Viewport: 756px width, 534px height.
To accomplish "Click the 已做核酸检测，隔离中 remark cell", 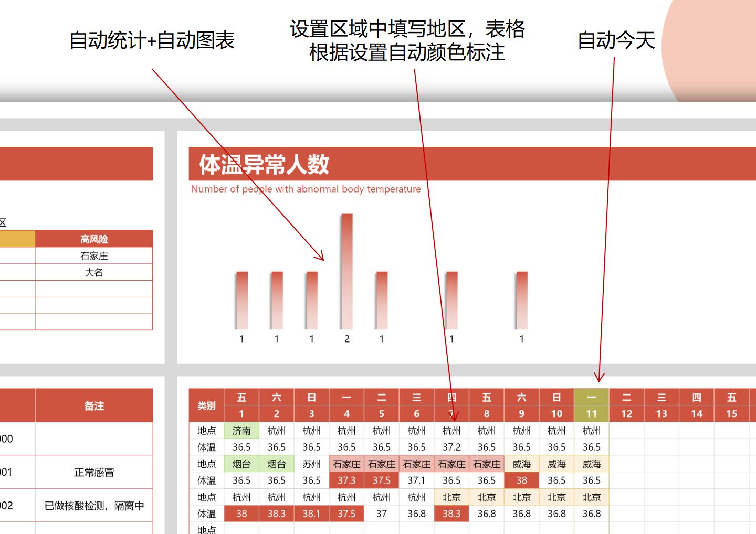I will pyautogui.click(x=94, y=506).
